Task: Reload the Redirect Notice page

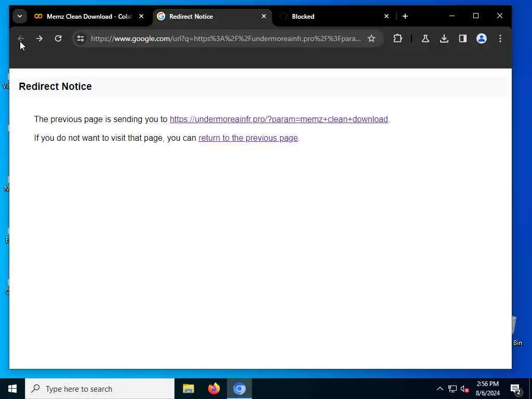Action: 58,38
